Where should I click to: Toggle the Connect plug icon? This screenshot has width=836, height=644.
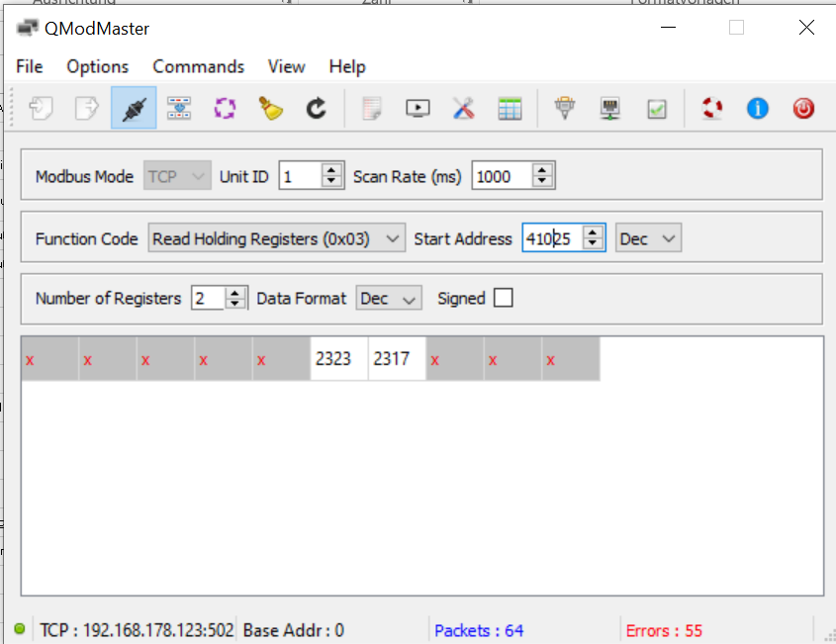(134, 108)
